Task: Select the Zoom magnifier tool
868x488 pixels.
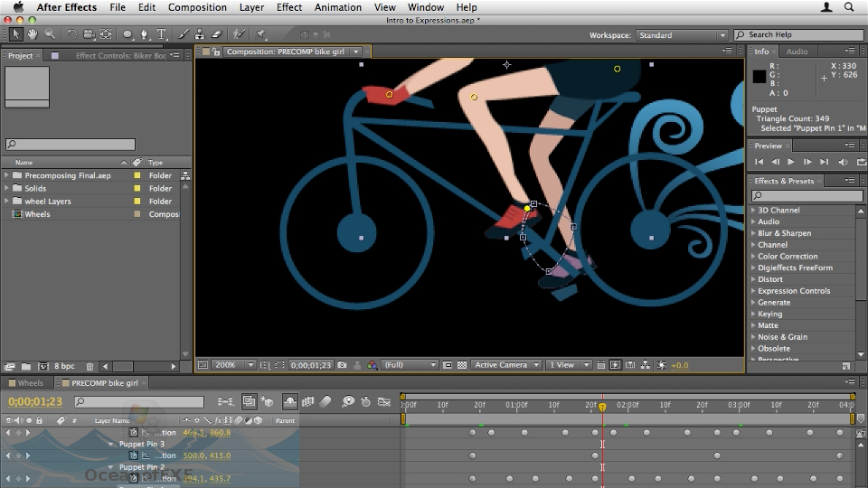Action: point(49,34)
